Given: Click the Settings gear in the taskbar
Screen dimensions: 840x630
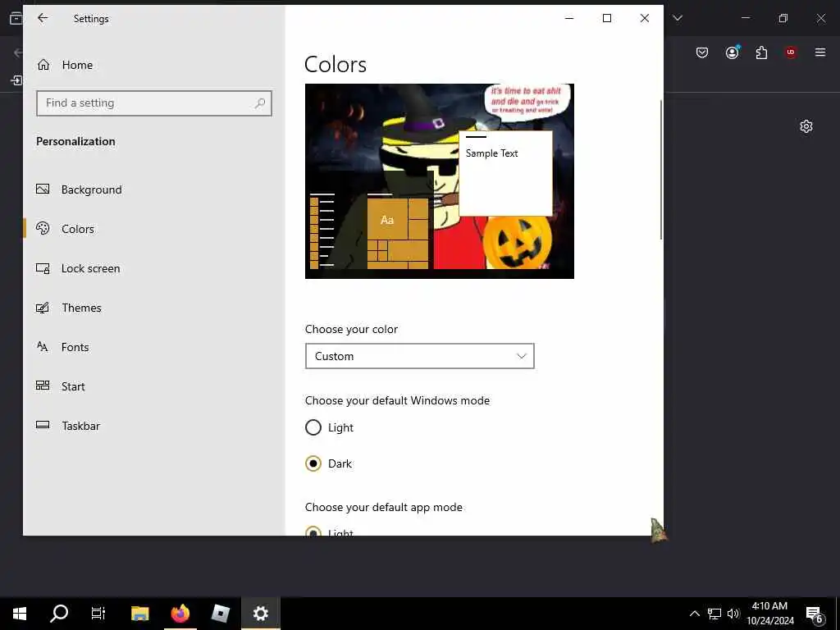Looking at the screenshot, I should (x=260, y=614).
